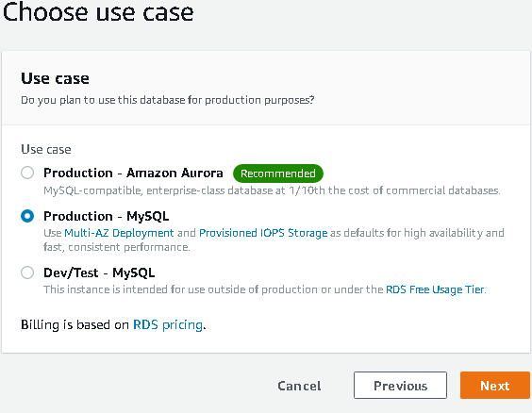Go back with the Previous button
The width and height of the screenshot is (532, 413).
click(x=400, y=386)
